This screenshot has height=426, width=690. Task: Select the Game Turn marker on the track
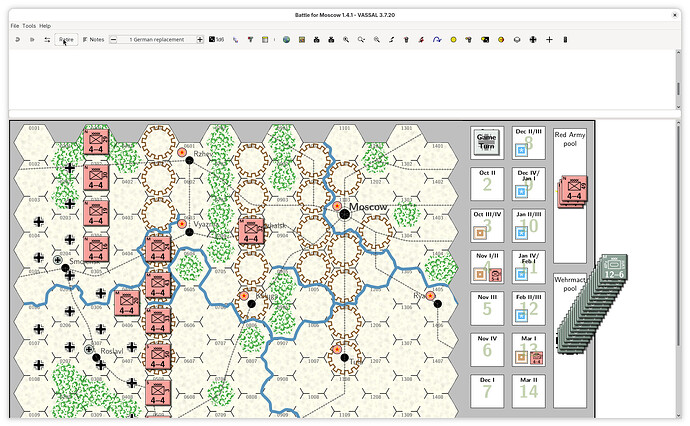[486, 141]
